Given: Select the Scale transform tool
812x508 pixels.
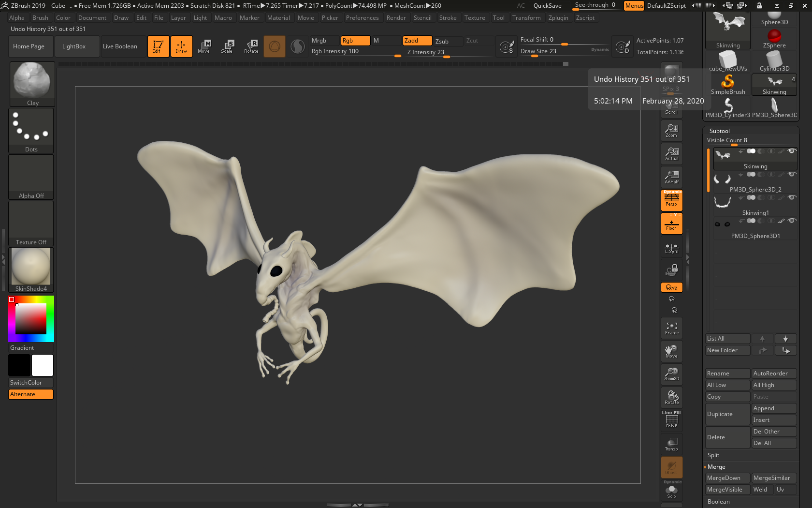Looking at the screenshot, I should click(x=227, y=46).
